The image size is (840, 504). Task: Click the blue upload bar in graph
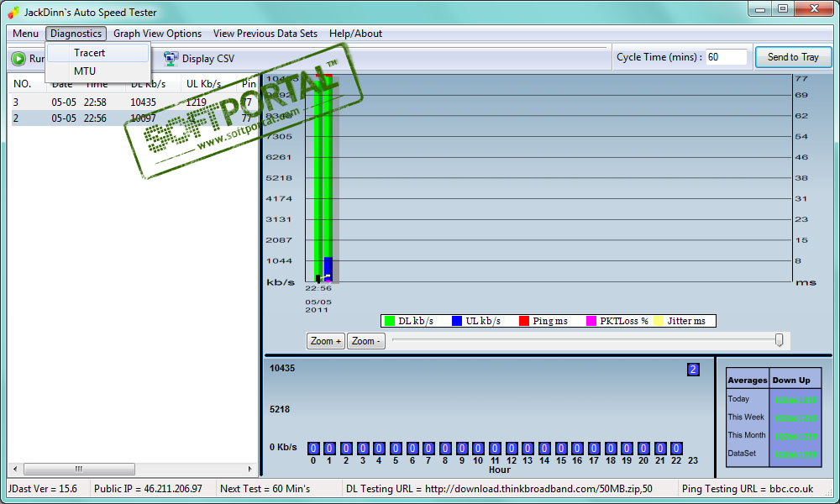pos(328,269)
